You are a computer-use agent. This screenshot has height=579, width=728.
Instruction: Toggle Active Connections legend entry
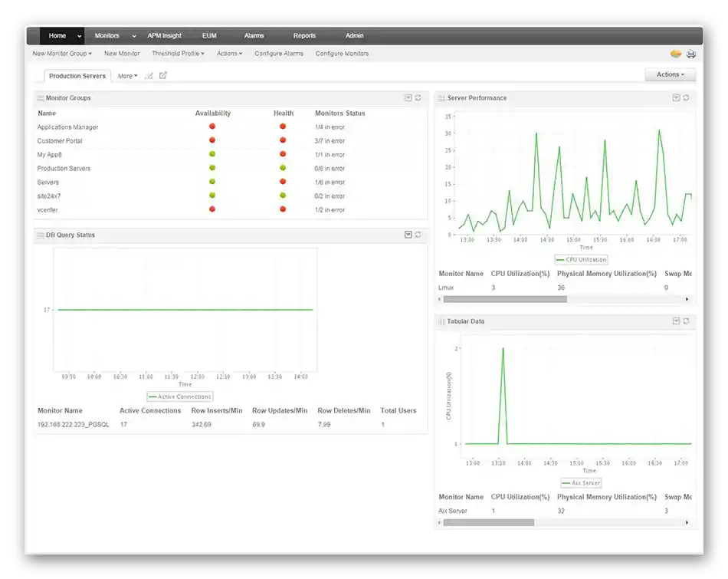180,396
